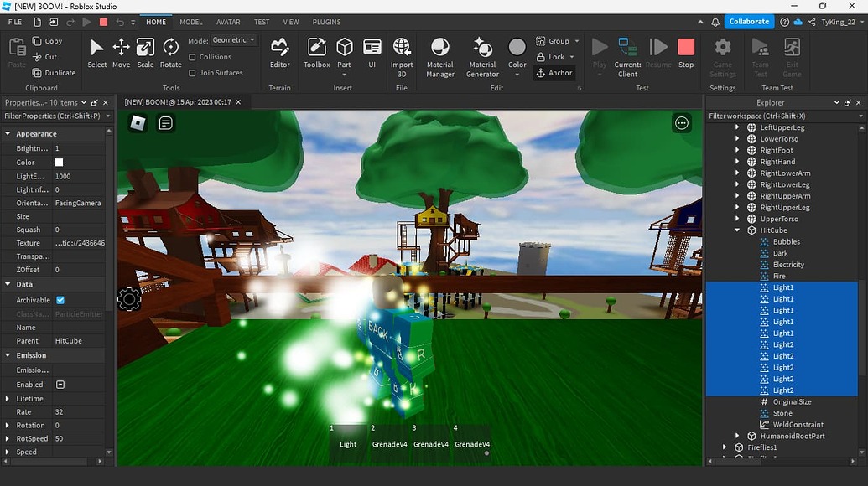Open the Mode: Geometric dropdown
Viewport: 868px width, 486px height.
231,39
